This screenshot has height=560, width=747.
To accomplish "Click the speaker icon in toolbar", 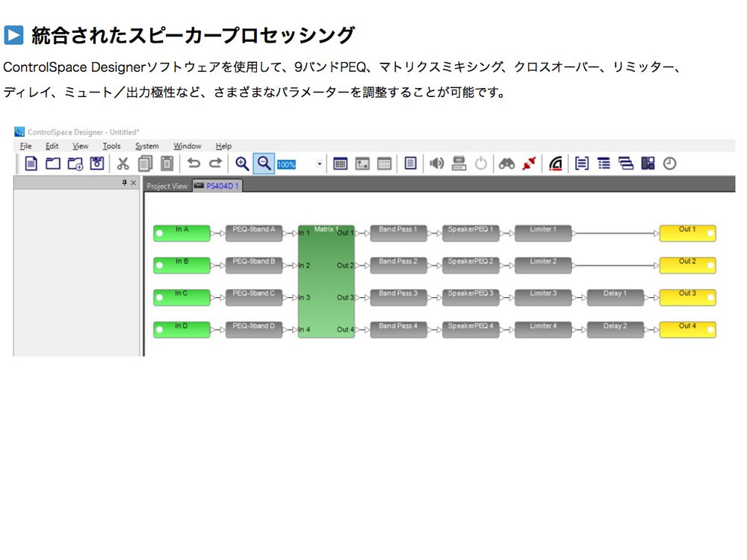I will coord(437,164).
